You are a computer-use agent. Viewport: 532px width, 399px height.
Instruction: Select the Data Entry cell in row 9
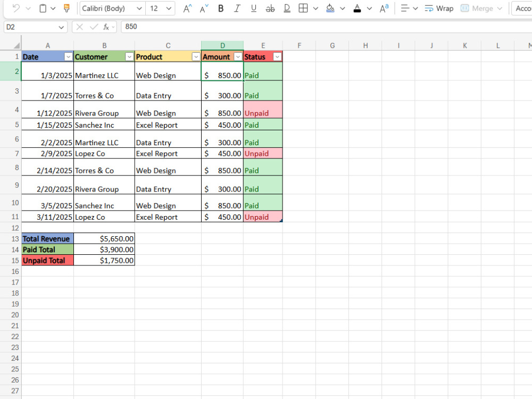click(168, 185)
